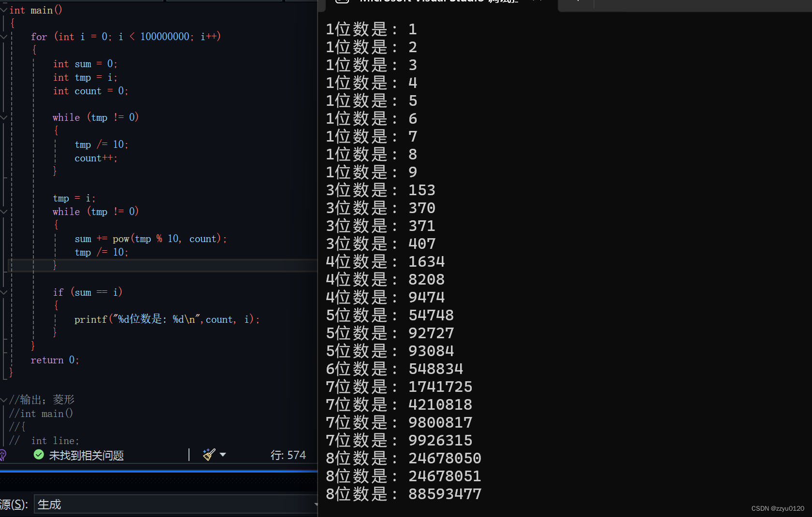Click the console output line 24678050

404,458
